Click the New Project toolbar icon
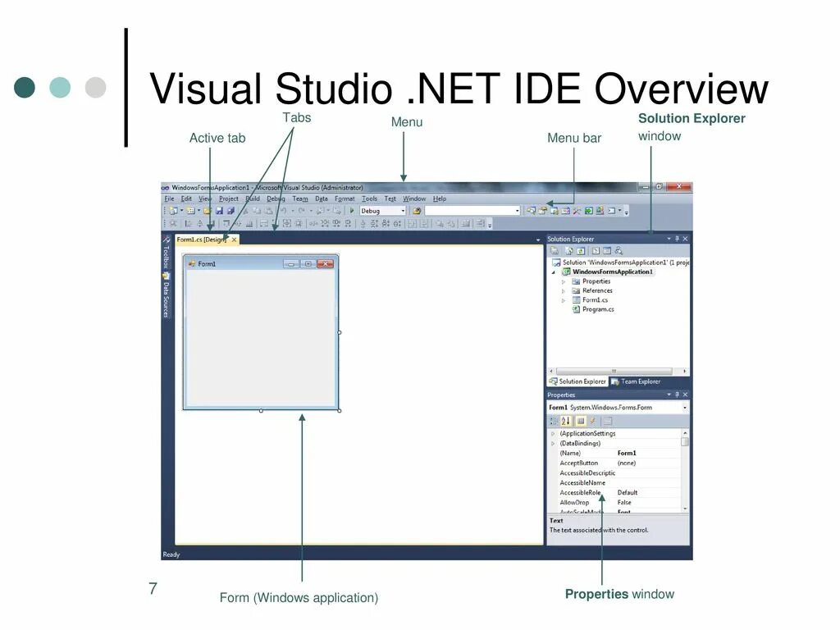 click(x=173, y=211)
